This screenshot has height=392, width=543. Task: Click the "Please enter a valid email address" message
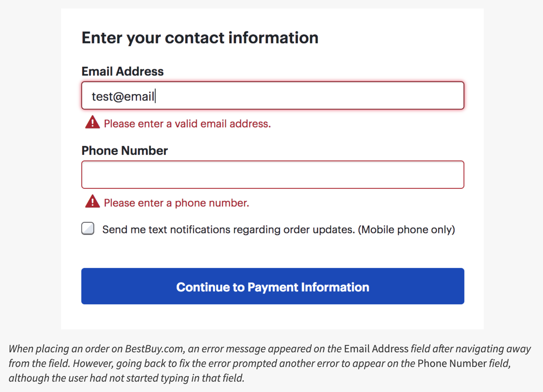187,124
